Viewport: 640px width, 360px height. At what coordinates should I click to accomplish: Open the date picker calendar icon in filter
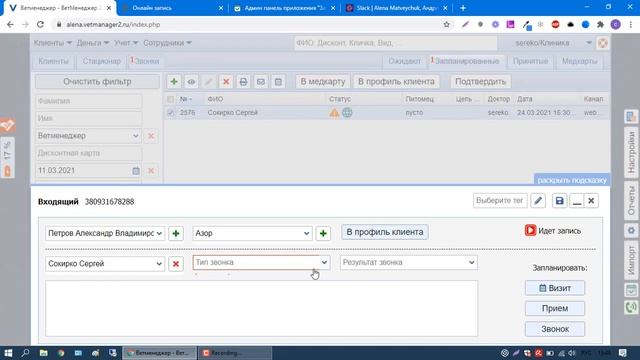point(136,171)
